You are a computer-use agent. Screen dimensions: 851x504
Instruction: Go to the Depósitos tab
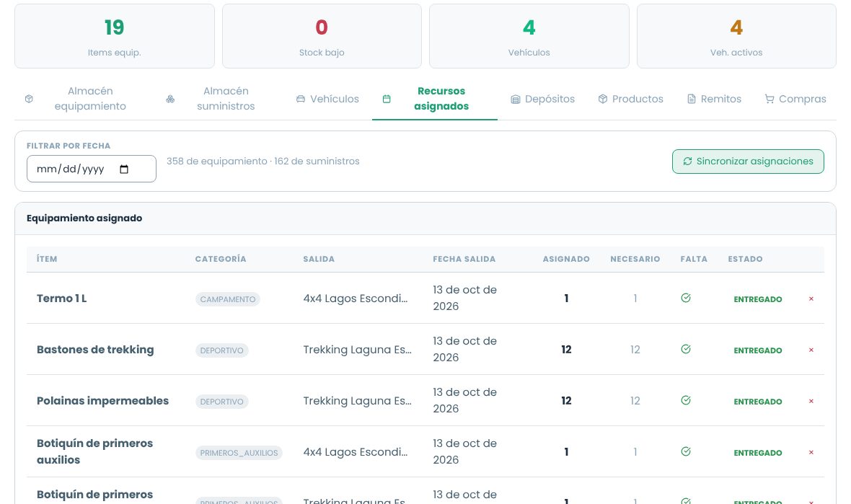pyautogui.click(x=543, y=99)
